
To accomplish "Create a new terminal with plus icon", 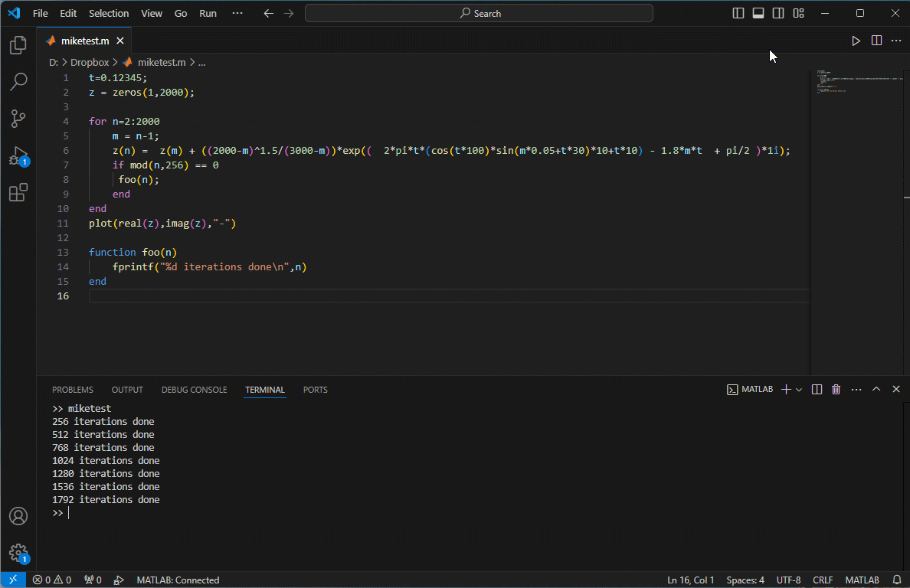I will coord(786,389).
